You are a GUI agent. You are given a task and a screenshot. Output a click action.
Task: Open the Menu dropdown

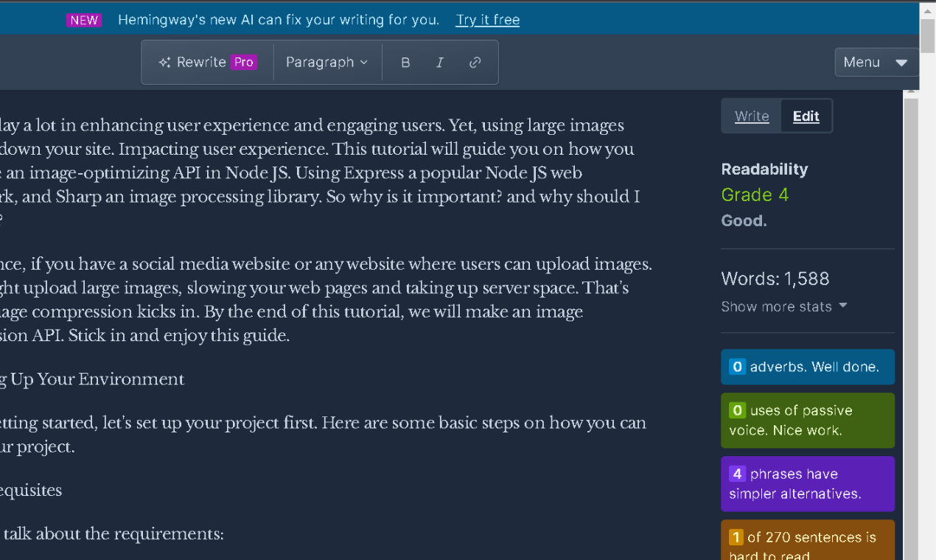[x=876, y=62]
